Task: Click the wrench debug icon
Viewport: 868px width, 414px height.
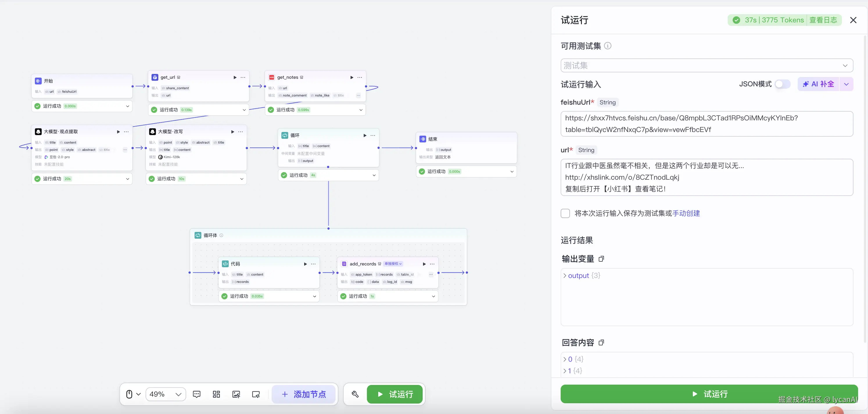Action: point(355,394)
